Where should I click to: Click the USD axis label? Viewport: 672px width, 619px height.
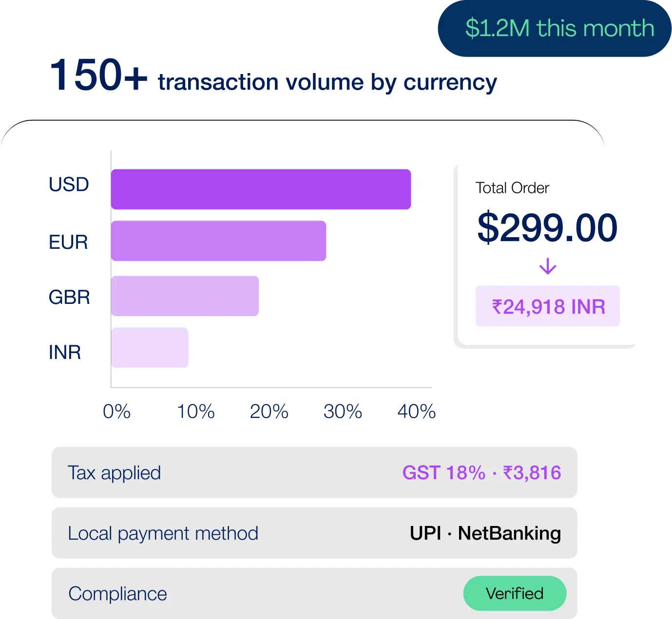point(69,185)
